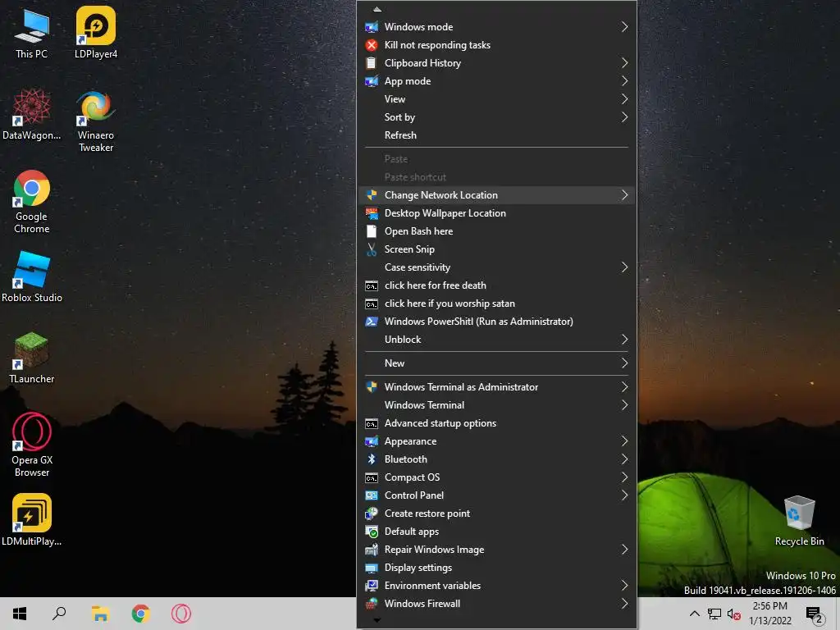Expand the New submenu arrow
840x630 pixels.
624,363
